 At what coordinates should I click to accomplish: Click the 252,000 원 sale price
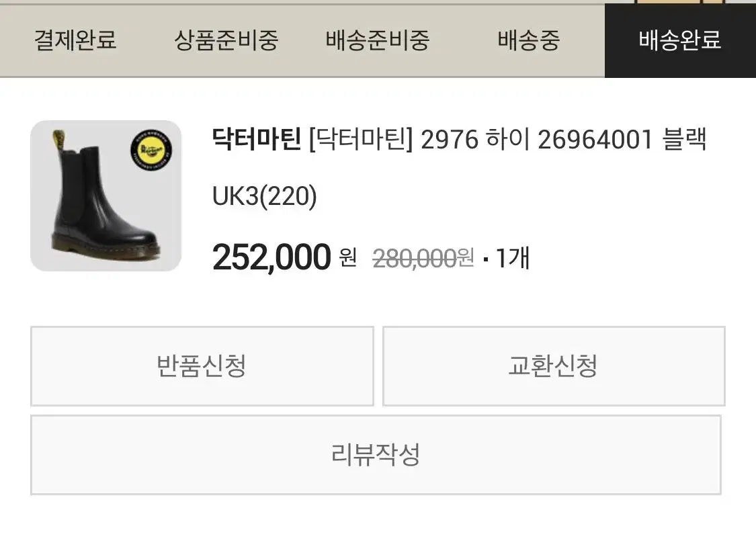point(284,257)
